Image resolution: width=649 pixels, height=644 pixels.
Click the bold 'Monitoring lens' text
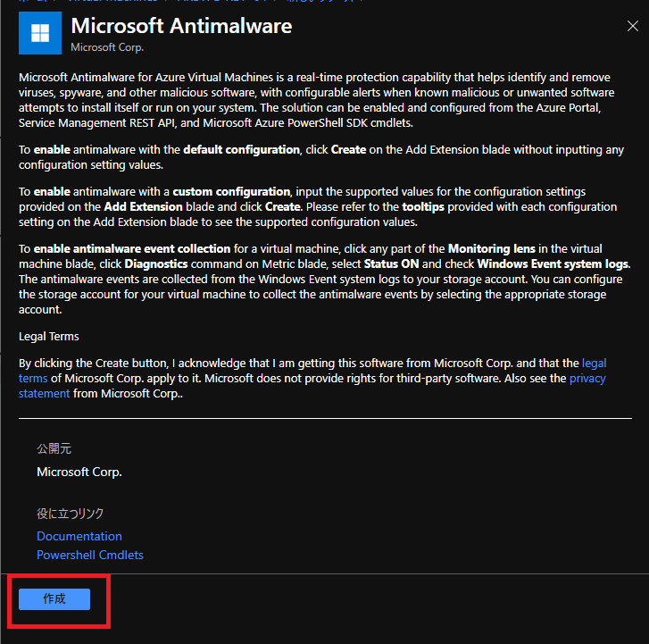492,249
